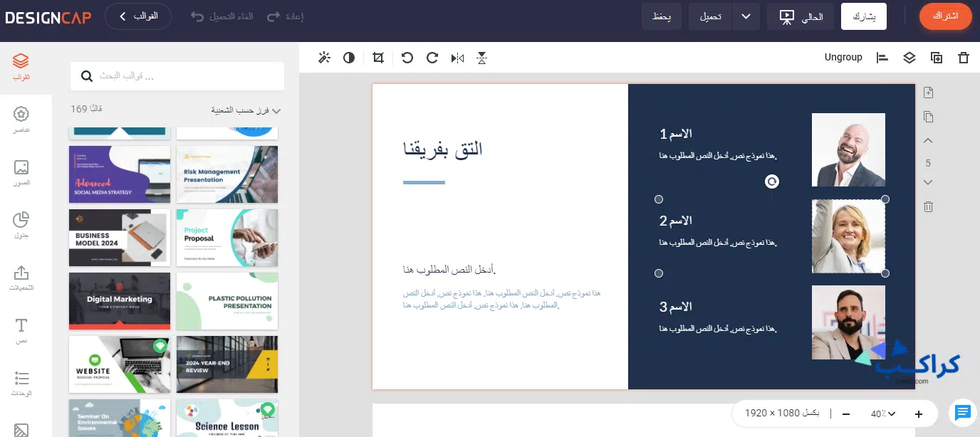980x437 pixels.
Task: Select the Plastic Pollution Presentation template
Action: pyautogui.click(x=227, y=301)
